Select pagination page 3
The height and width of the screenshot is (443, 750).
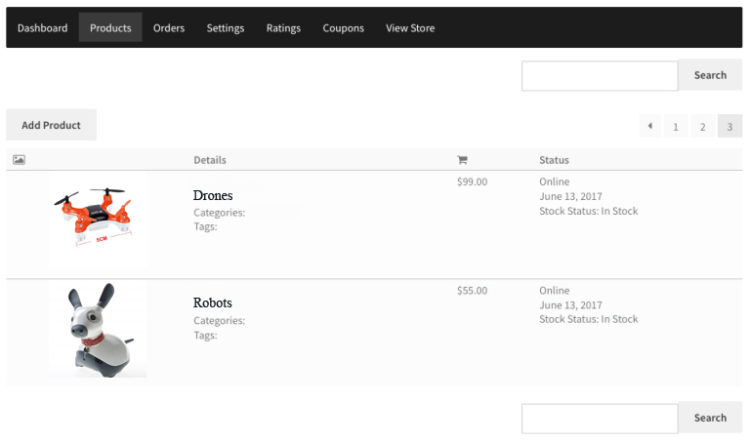(730, 126)
